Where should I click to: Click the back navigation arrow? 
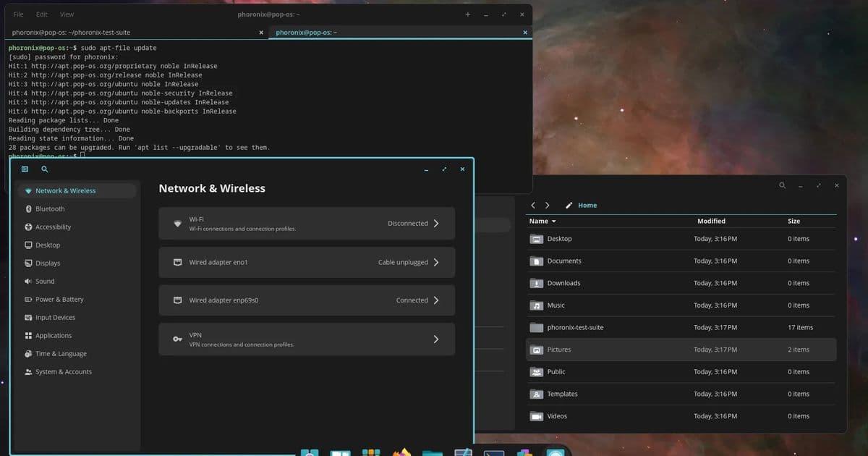point(533,205)
